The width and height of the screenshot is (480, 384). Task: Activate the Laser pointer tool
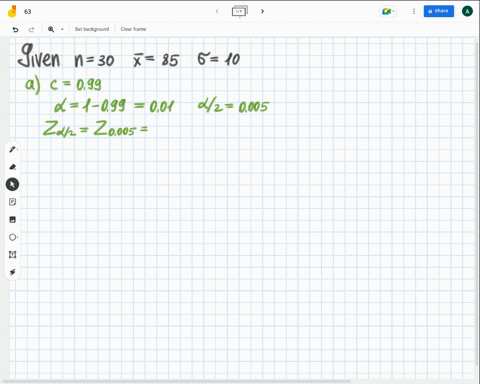point(13,272)
